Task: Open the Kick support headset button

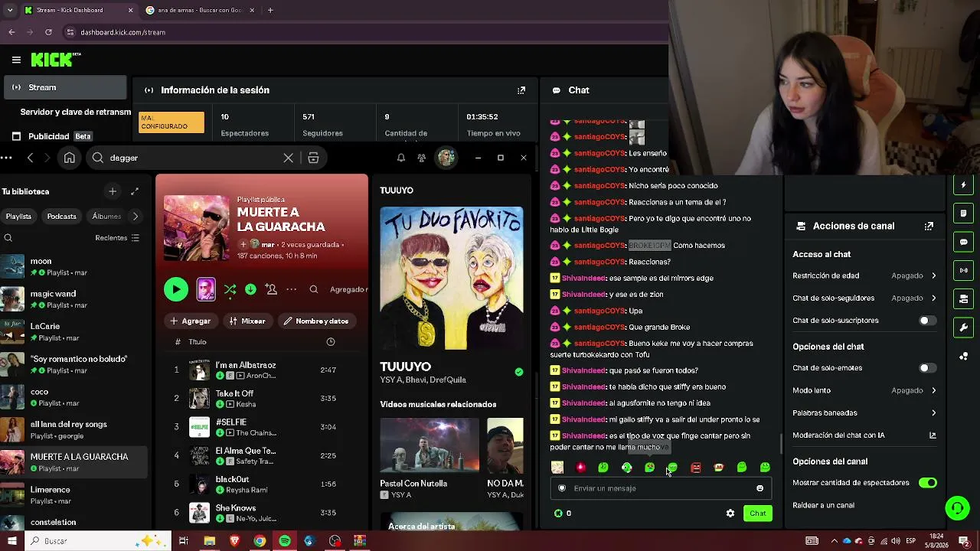Action: (957, 507)
